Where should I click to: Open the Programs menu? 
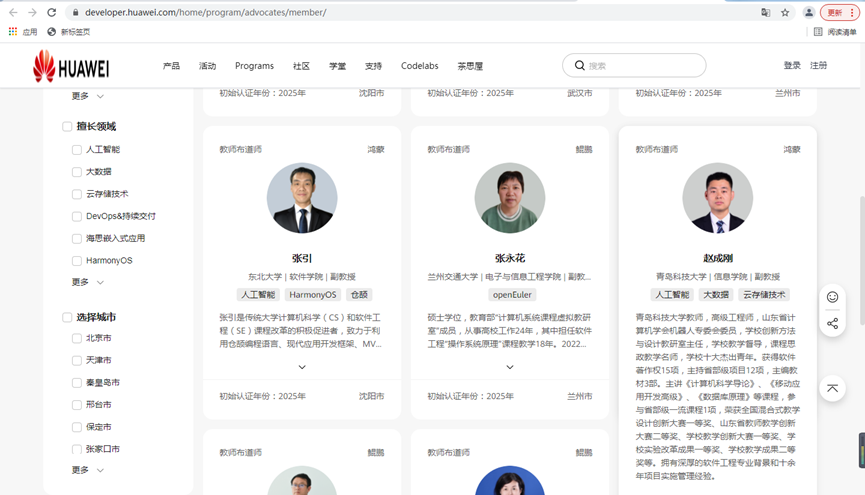click(254, 66)
